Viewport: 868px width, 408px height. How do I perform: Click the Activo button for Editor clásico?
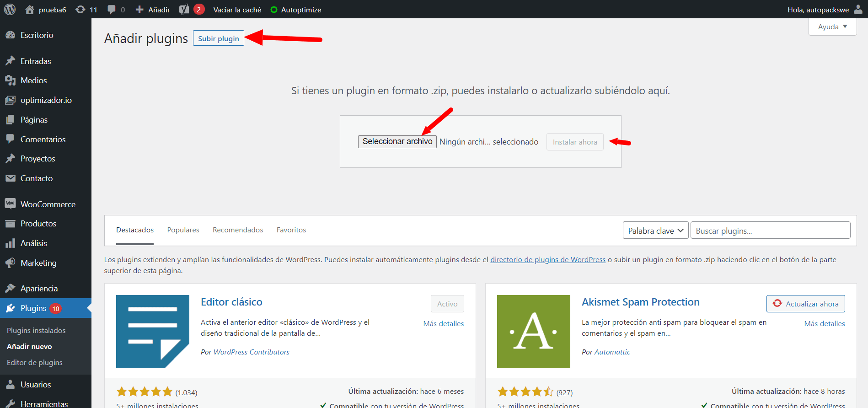(x=447, y=304)
